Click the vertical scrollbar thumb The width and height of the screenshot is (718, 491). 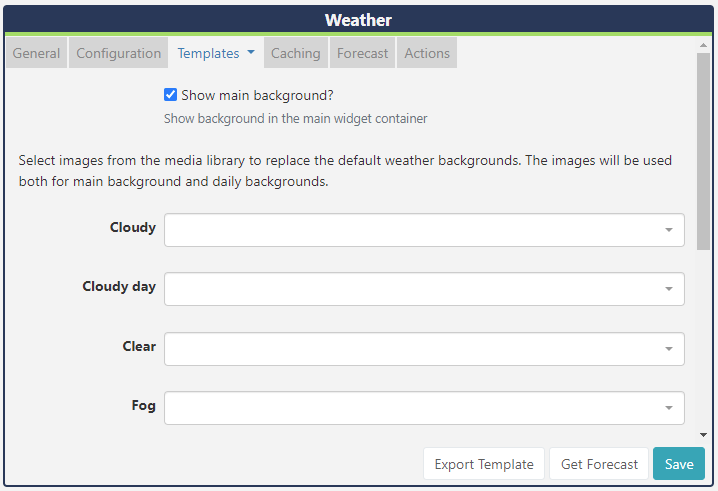coord(703,150)
